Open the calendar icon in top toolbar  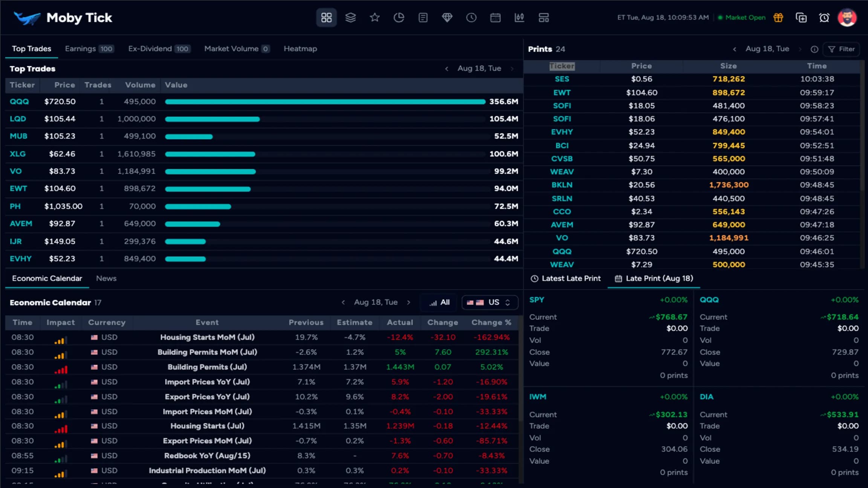495,18
